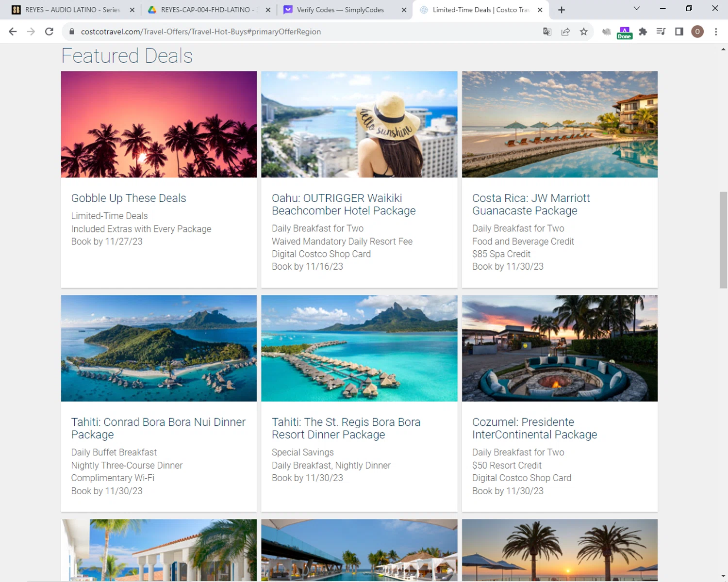Open the Chrome profile avatar
This screenshot has height=582, width=728.
697,32
